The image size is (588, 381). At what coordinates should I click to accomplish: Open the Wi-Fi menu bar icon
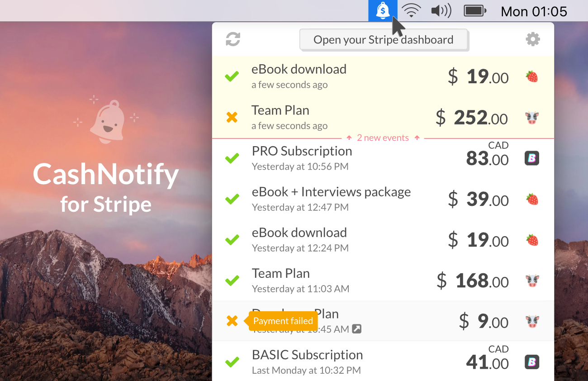click(x=411, y=10)
